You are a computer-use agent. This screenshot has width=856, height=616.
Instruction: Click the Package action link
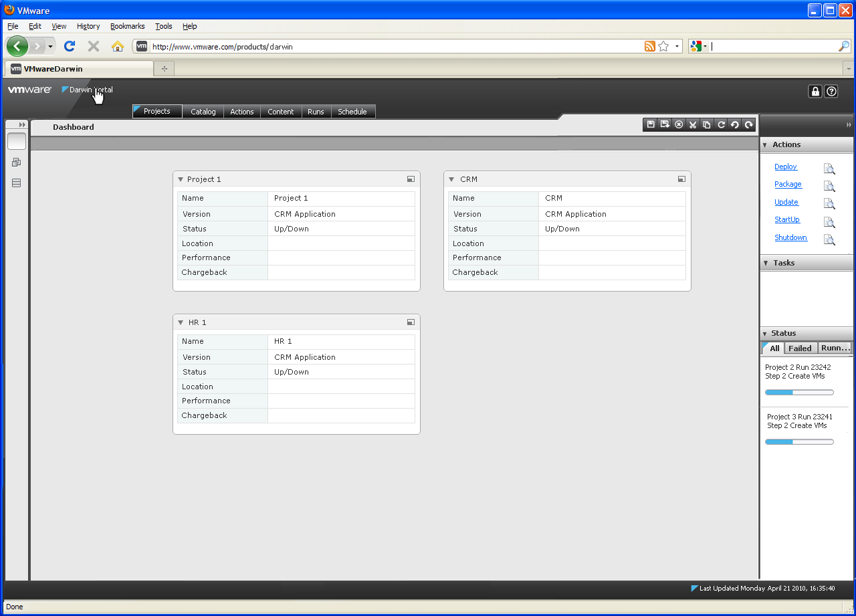point(788,184)
